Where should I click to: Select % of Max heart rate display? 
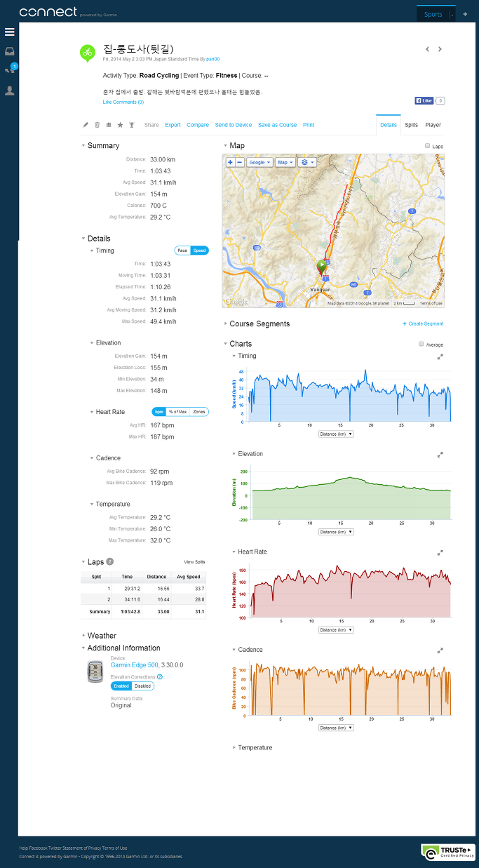click(177, 412)
